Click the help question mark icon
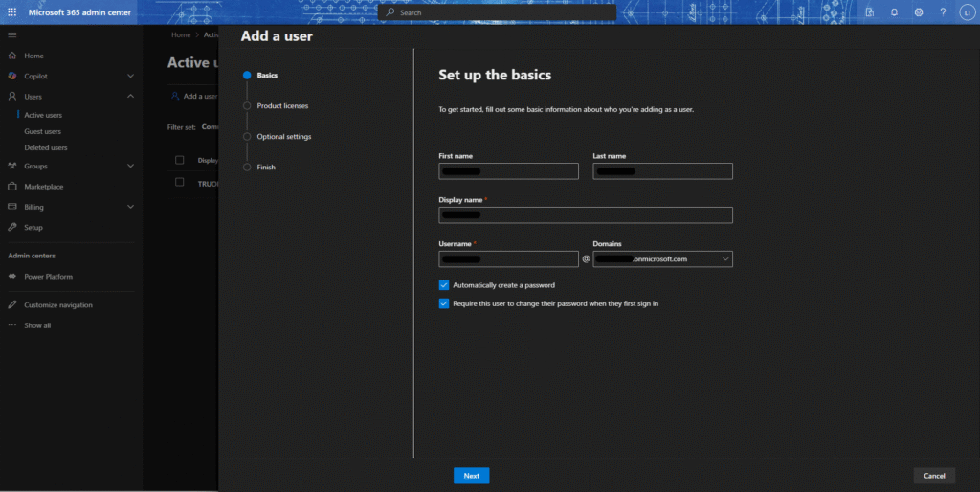Screen dimensions: 980x492 tap(943, 12)
